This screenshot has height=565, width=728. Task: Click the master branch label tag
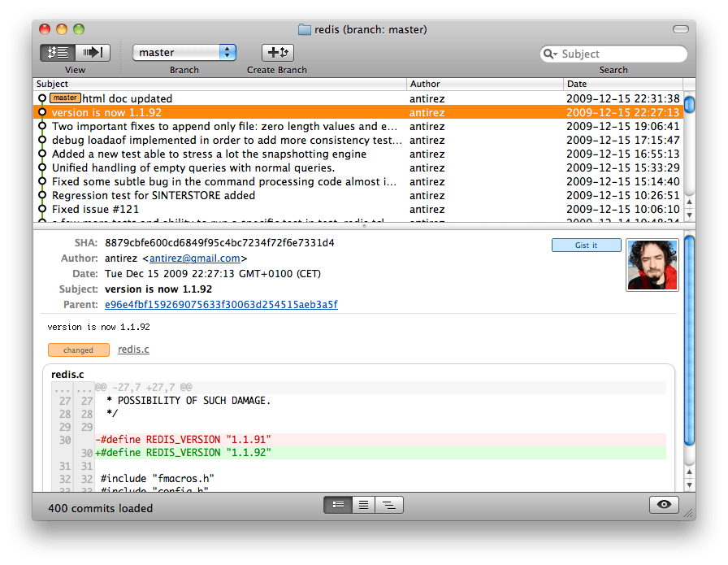(x=65, y=98)
